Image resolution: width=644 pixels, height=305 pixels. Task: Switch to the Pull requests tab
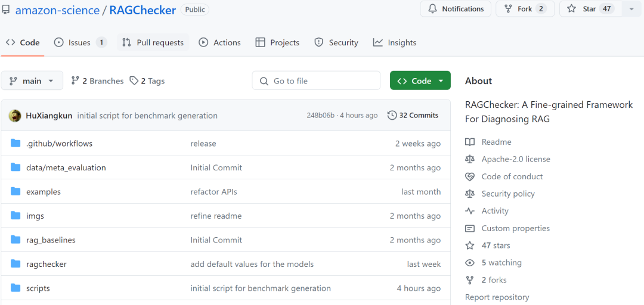coord(153,42)
